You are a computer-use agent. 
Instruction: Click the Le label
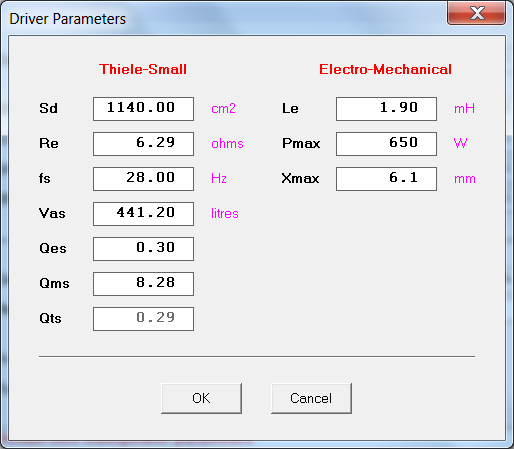pyautogui.click(x=290, y=108)
